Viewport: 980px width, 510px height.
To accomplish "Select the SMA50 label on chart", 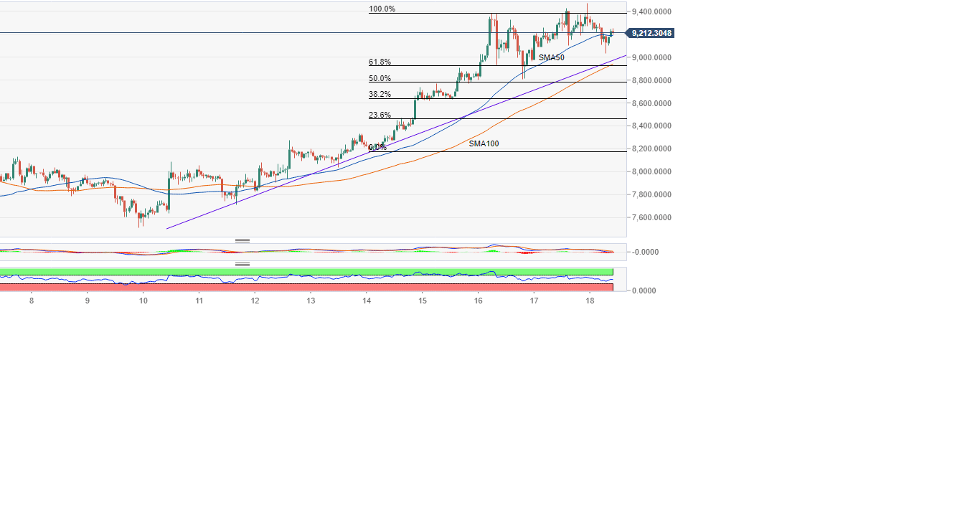I will click(x=551, y=57).
